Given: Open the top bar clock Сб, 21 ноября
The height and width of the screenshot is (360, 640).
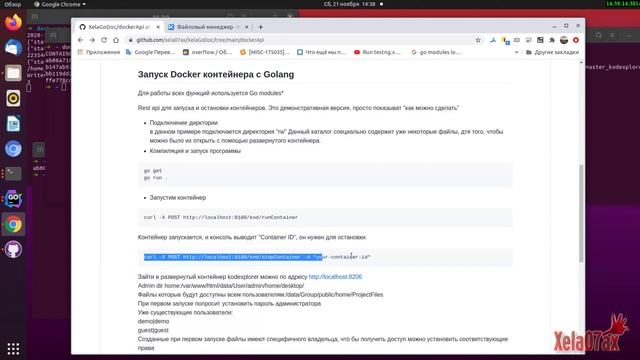Looking at the screenshot, I should tap(349, 4).
